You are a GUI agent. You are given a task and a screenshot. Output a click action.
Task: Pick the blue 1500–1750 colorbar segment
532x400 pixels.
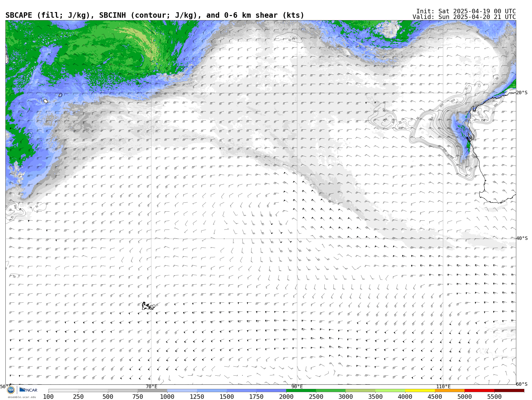click(242, 391)
